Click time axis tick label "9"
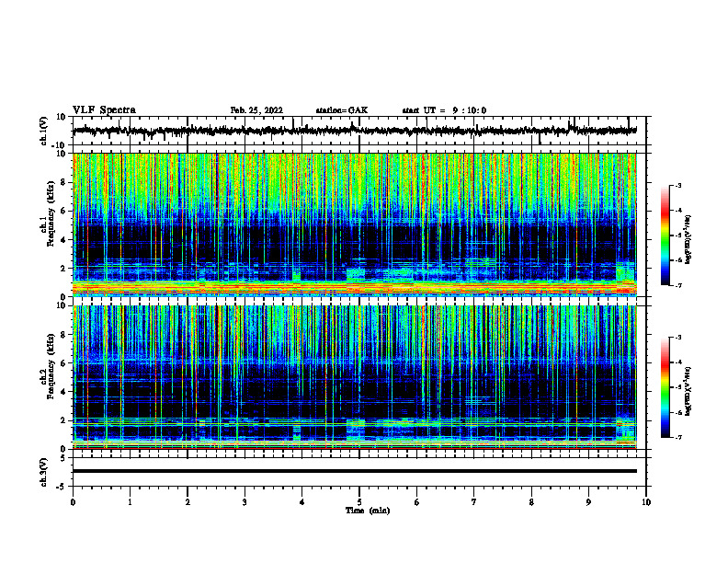Screen dimensions: 728x563 588,502
